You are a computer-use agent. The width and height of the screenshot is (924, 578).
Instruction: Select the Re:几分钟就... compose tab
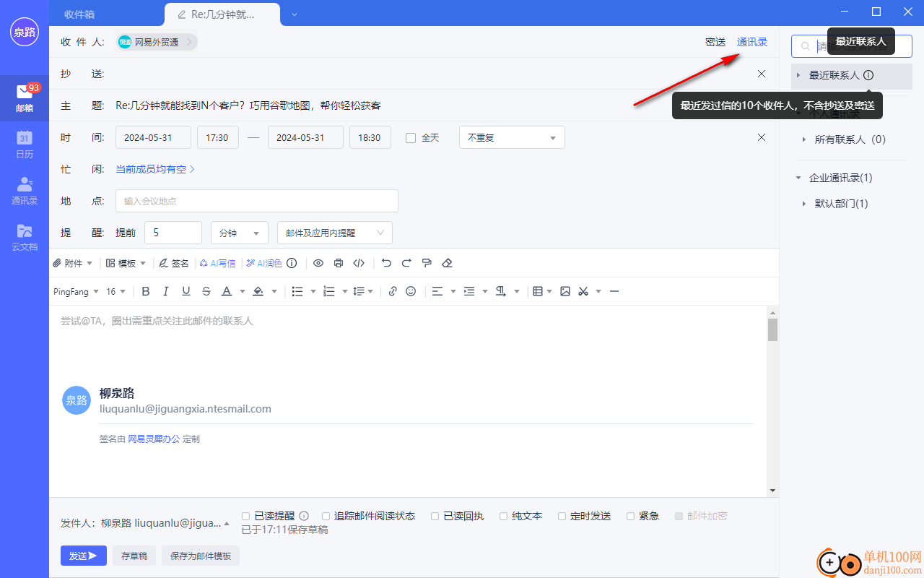click(221, 14)
